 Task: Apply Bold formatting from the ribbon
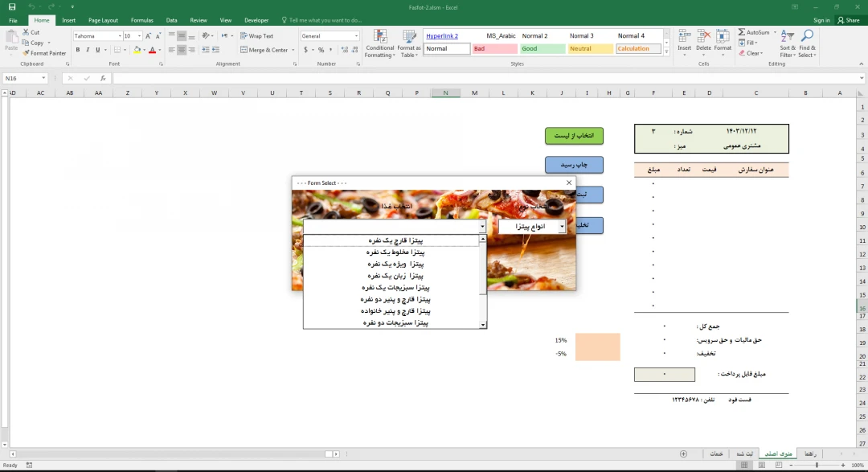coord(78,50)
